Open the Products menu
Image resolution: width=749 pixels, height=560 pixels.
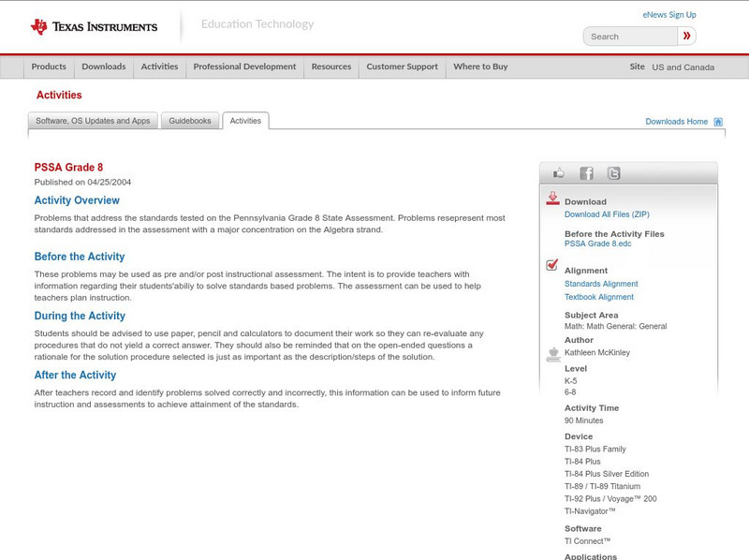[49, 66]
